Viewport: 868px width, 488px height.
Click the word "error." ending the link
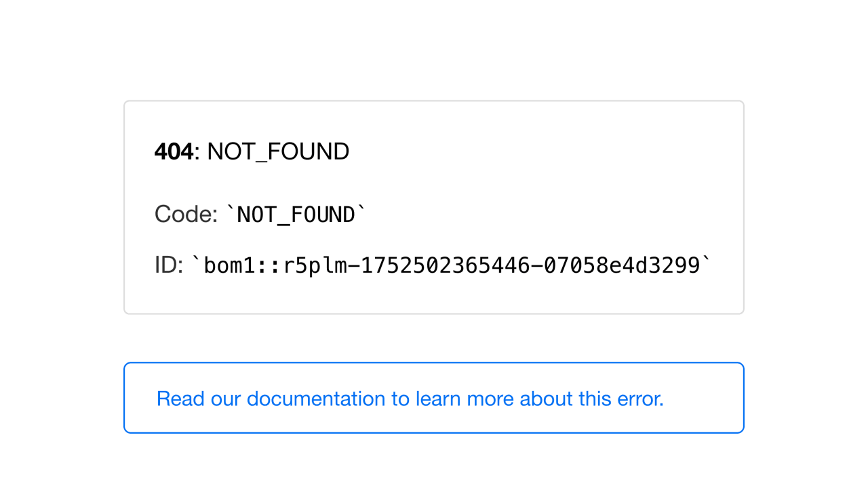(640, 398)
